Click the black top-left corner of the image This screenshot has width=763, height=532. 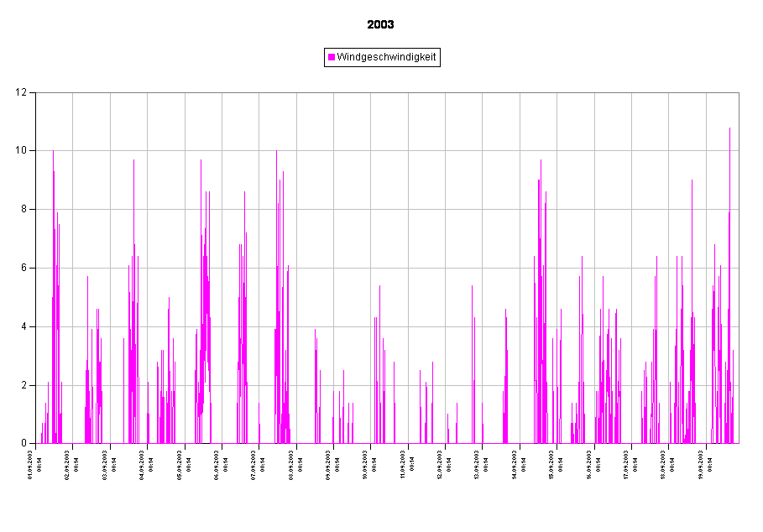click(4, 4)
